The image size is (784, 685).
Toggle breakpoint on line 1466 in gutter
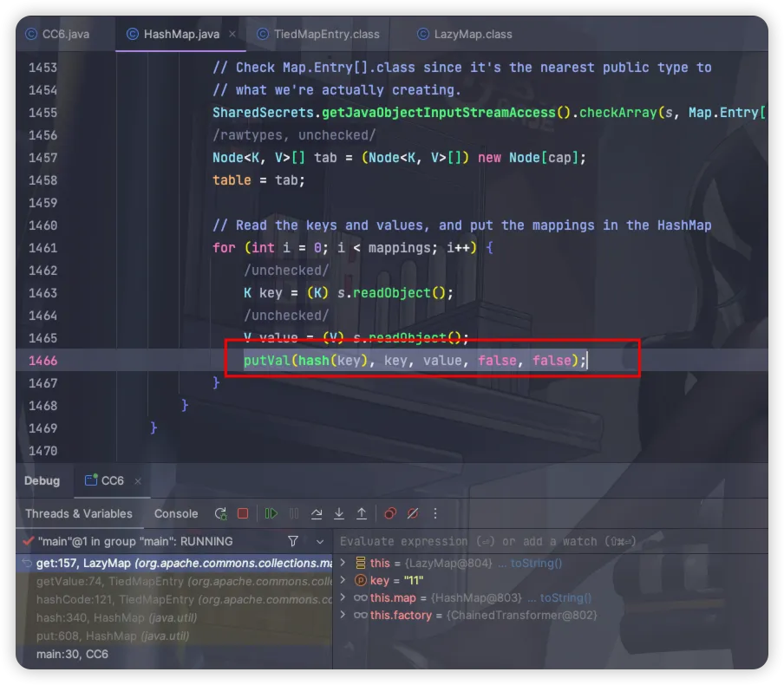[42, 361]
